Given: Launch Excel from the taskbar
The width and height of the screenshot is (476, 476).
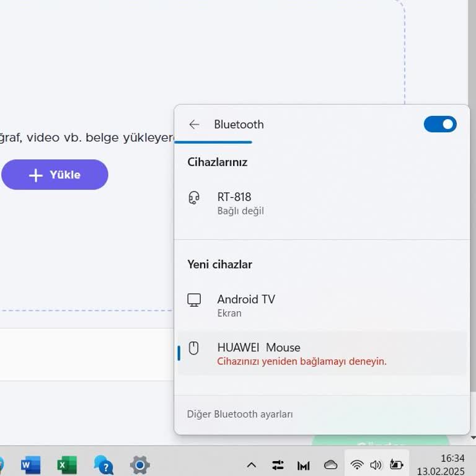Looking at the screenshot, I should [67, 465].
